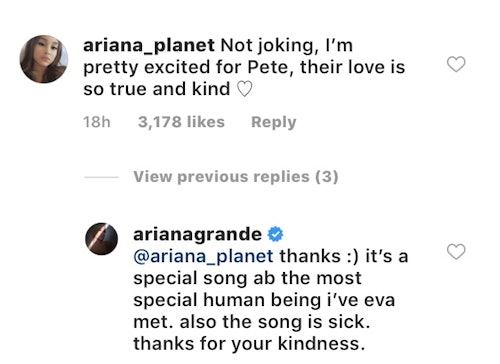Open the bold ariana_planet username
Viewport: 500px width, 364px height.
click(x=149, y=46)
